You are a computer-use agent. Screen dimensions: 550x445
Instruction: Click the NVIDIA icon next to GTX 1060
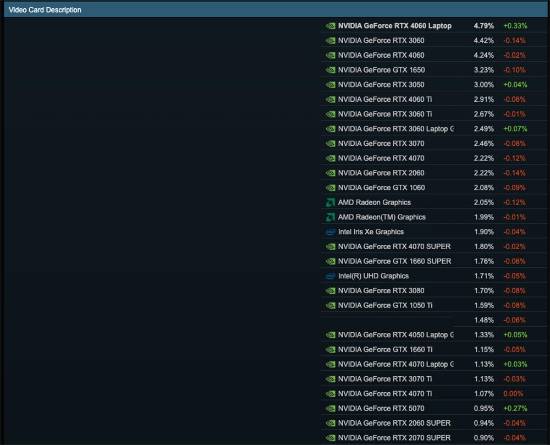click(x=330, y=188)
